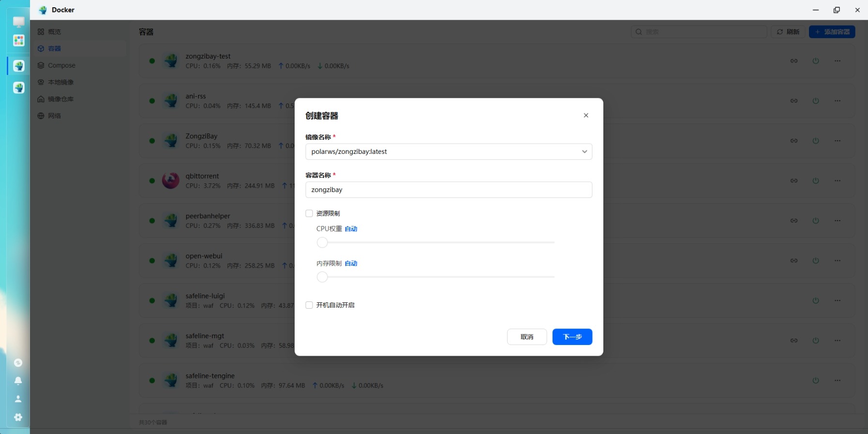Open more options for zongzibay-test
Screen dimensions: 868x434
pos(838,61)
